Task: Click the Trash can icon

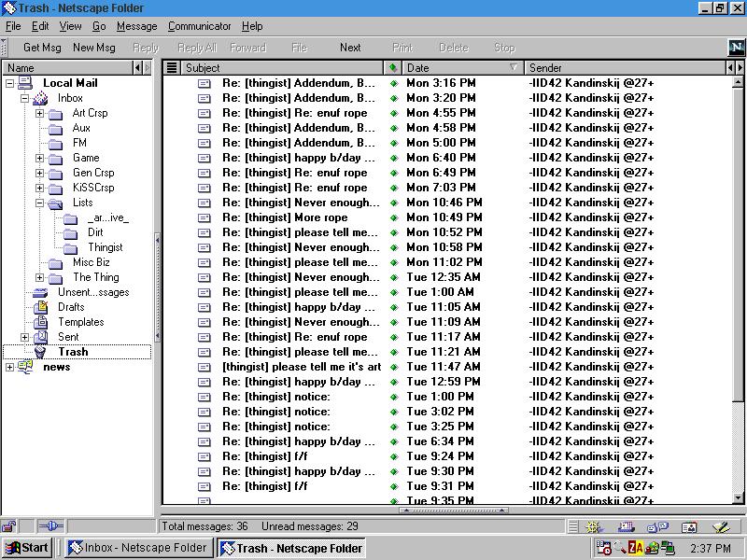Action: tap(40, 352)
